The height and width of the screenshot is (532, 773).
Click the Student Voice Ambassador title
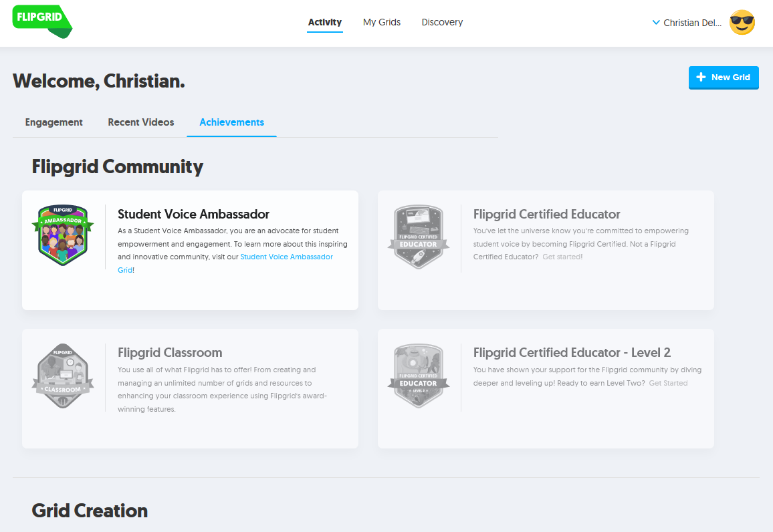193,215
